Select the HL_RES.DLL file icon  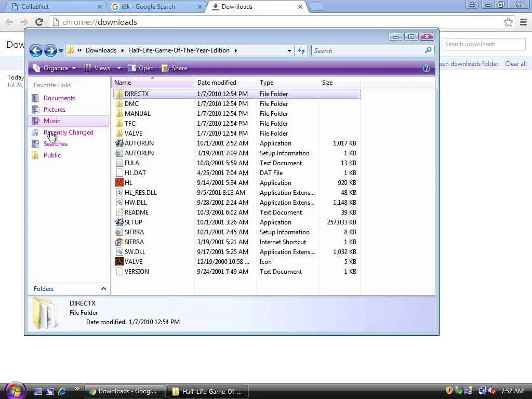click(119, 192)
